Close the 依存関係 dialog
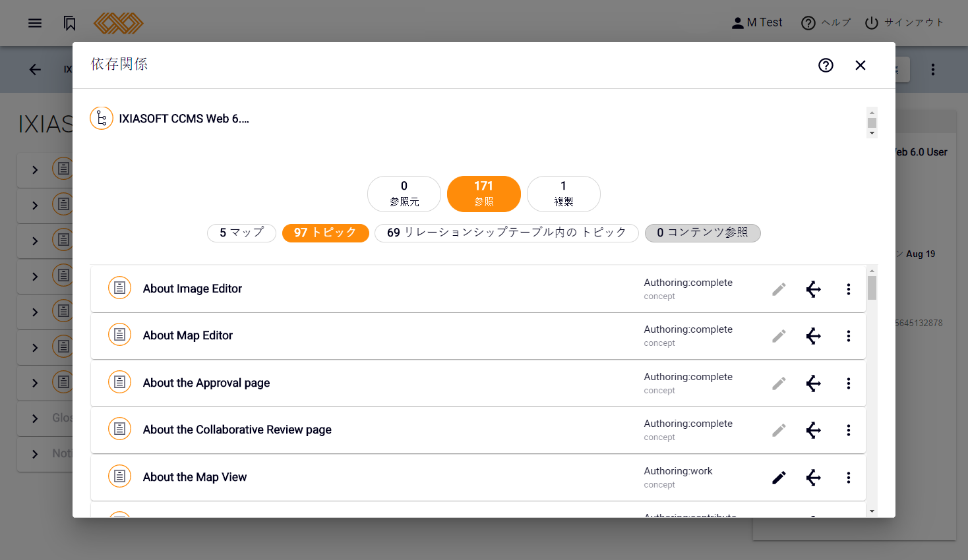968x560 pixels. (861, 65)
